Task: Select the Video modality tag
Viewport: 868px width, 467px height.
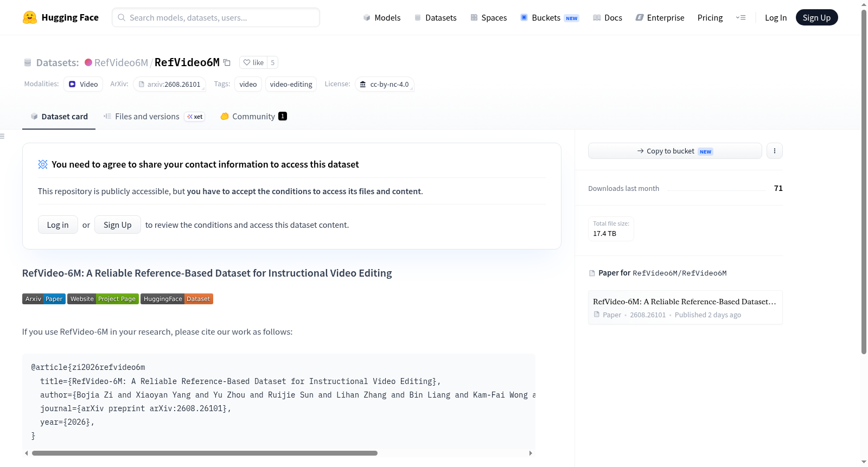Action: (x=84, y=84)
